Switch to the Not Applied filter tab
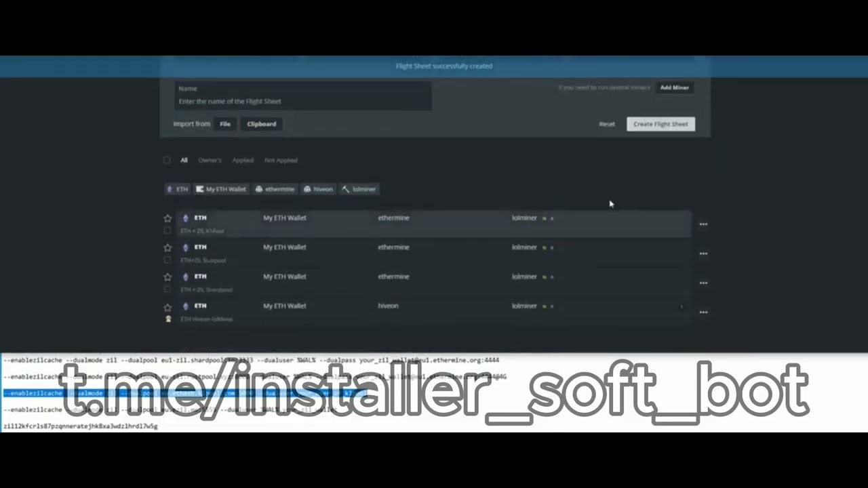868x488 pixels. click(281, 160)
